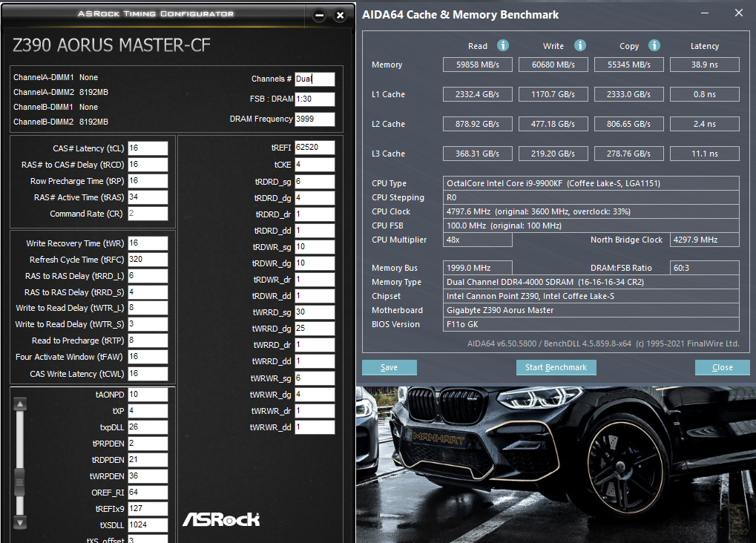Click L1 Cache Read value 2332.4 GB/s
This screenshot has height=543, width=756.
tap(478, 94)
